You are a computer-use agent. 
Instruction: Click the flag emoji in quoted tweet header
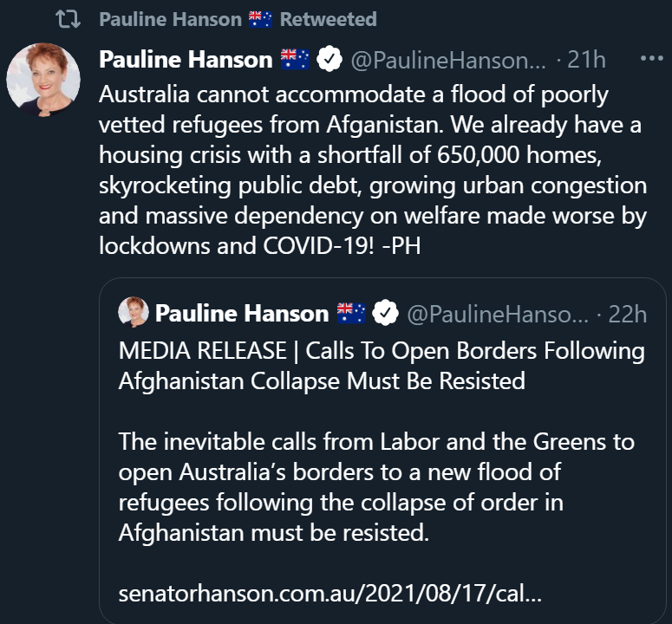pos(351,313)
